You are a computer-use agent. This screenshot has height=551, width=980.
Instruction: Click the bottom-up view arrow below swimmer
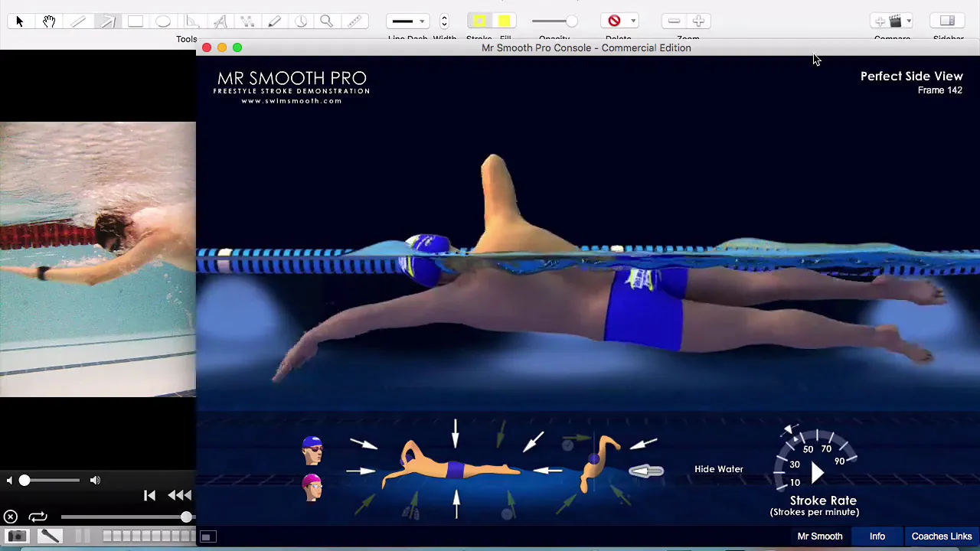click(x=456, y=504)
